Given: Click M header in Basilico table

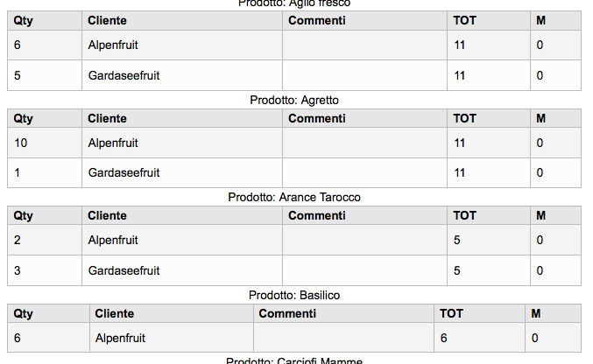Looking at the screenshot, I should [536, 314].
